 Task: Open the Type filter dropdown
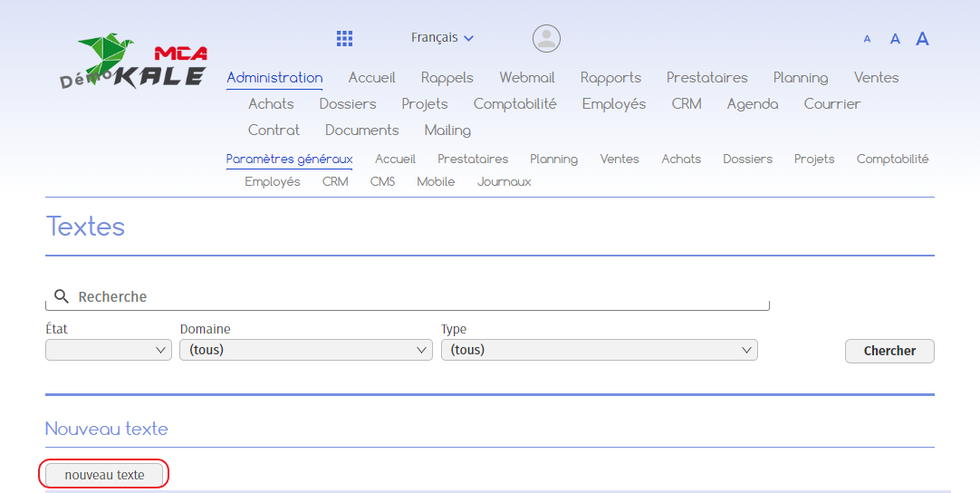[599, 350]
